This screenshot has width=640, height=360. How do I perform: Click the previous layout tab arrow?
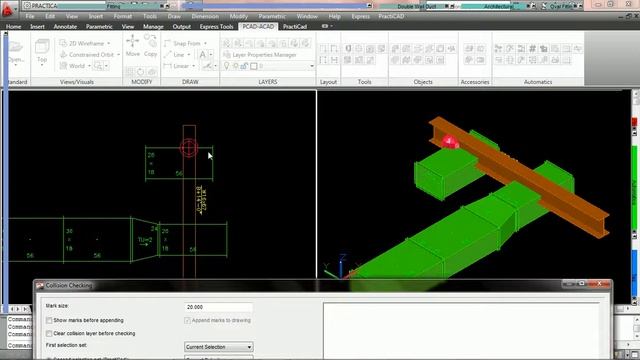[x=12, y=309]
